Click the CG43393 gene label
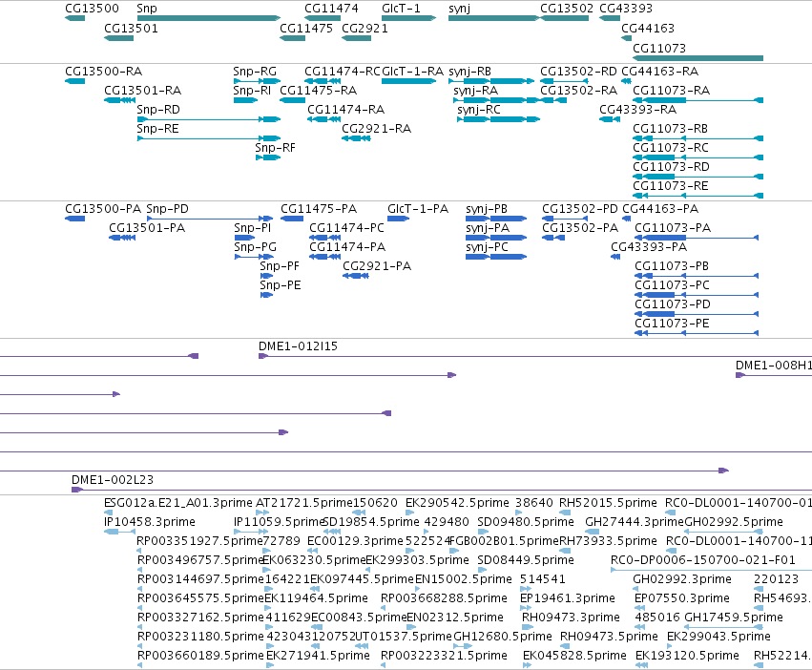 [x=626, y=9]
